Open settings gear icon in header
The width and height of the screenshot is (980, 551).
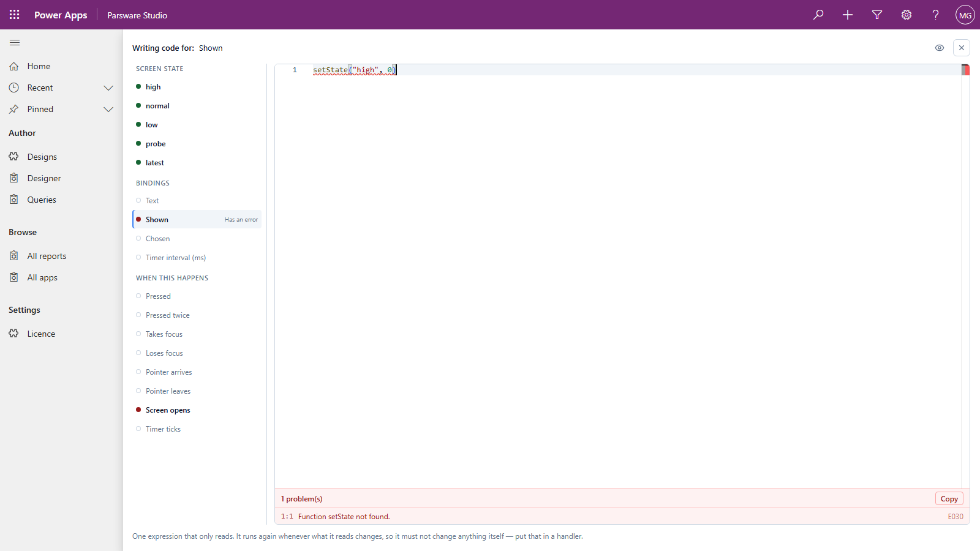907,15
